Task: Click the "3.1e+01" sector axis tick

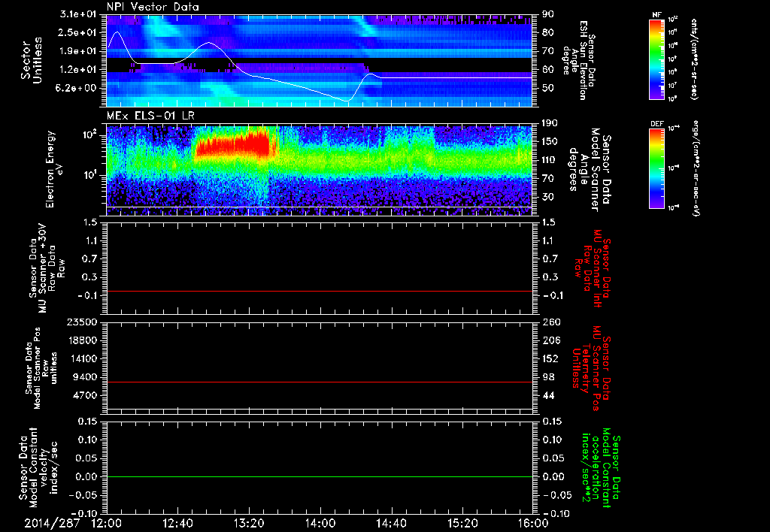Action: point(77,14)
